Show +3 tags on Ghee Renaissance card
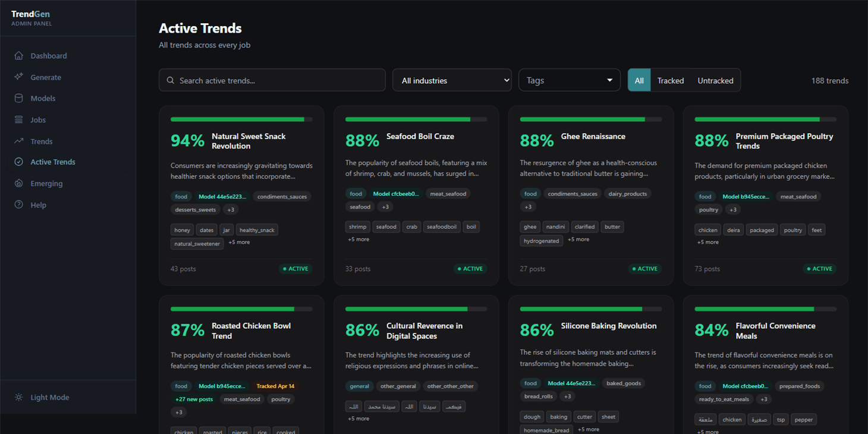 [528, 207]
